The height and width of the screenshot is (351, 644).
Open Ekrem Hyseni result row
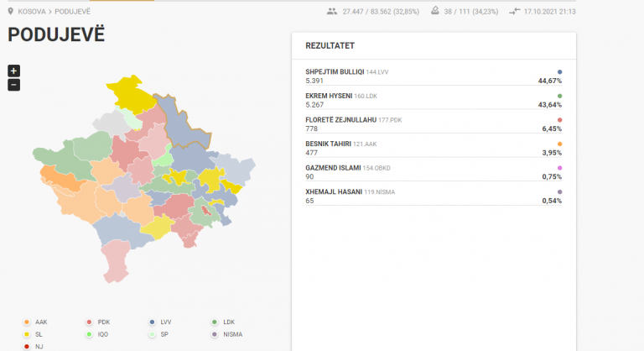434,100
